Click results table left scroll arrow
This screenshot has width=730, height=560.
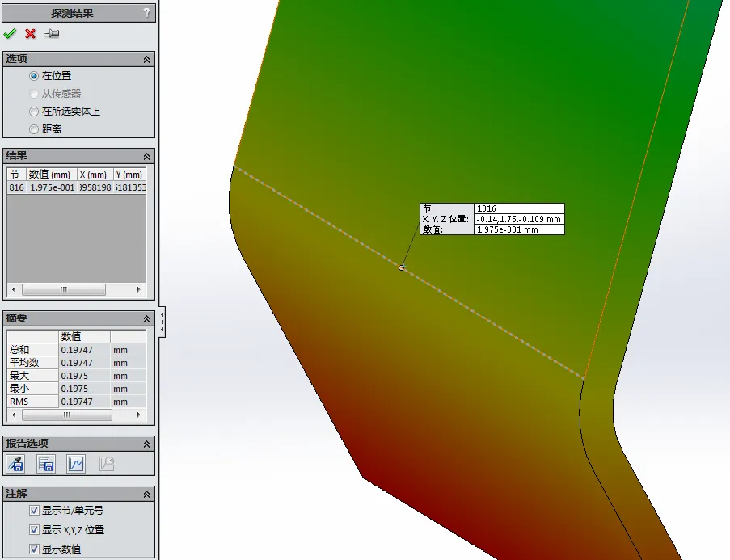(x=14, y=289)
